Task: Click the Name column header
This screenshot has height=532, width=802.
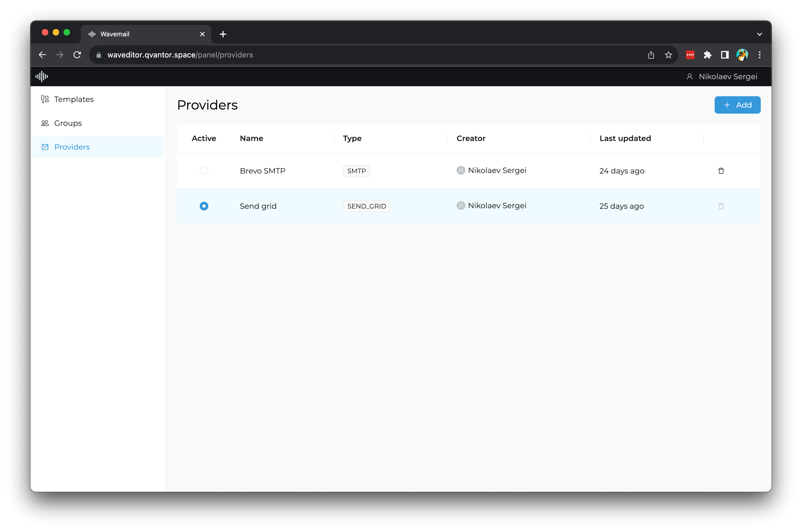Action: (252, 138)
